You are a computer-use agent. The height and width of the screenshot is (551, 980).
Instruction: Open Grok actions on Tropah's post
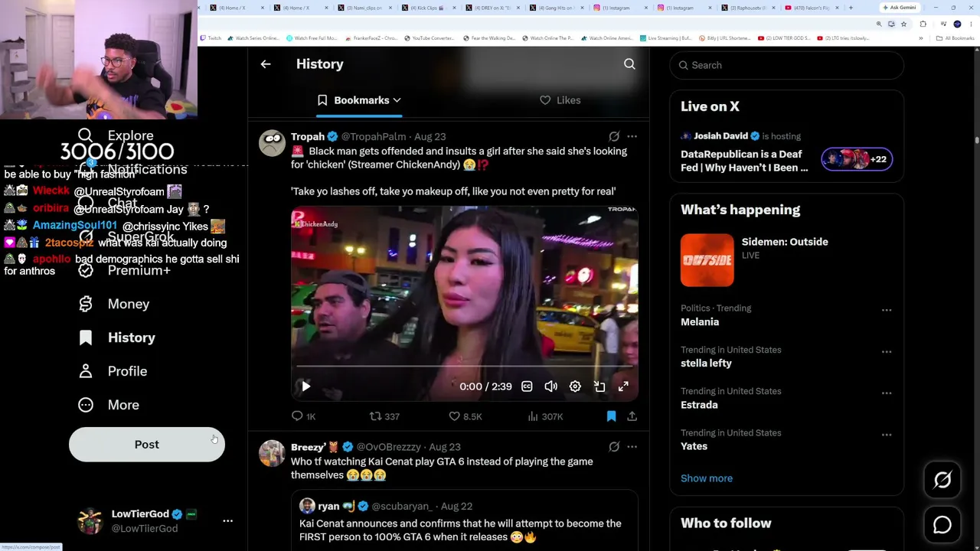pyautogui.click(x=614, y=136)
